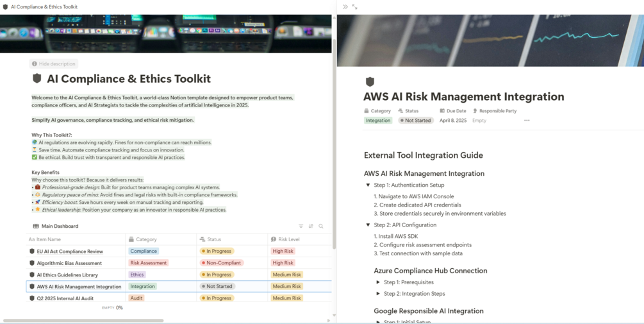Click Azure Compliance Hub Connection heading
The height and width of the screenshot is (324, 644).
(x=431, y=271)
